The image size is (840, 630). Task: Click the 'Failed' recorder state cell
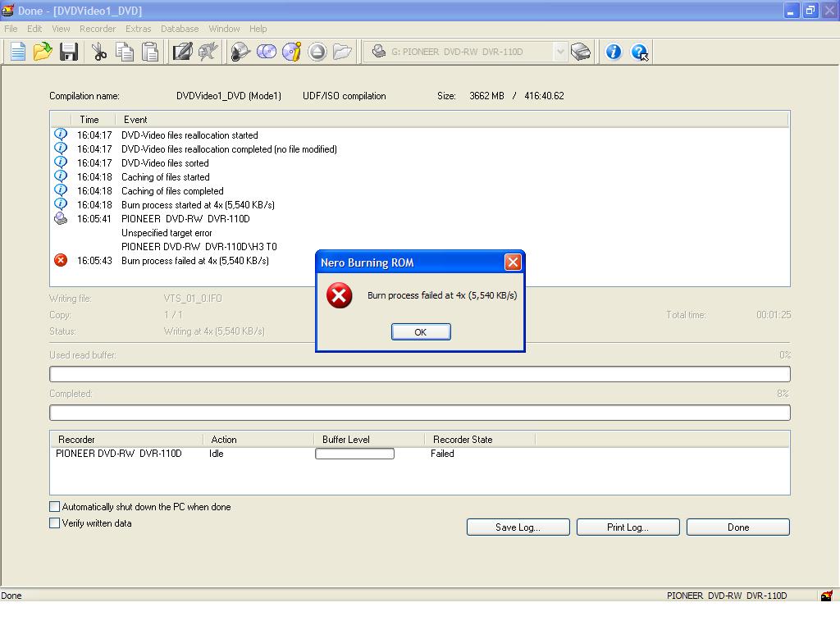pyautogui.click(x=442, y=454)
